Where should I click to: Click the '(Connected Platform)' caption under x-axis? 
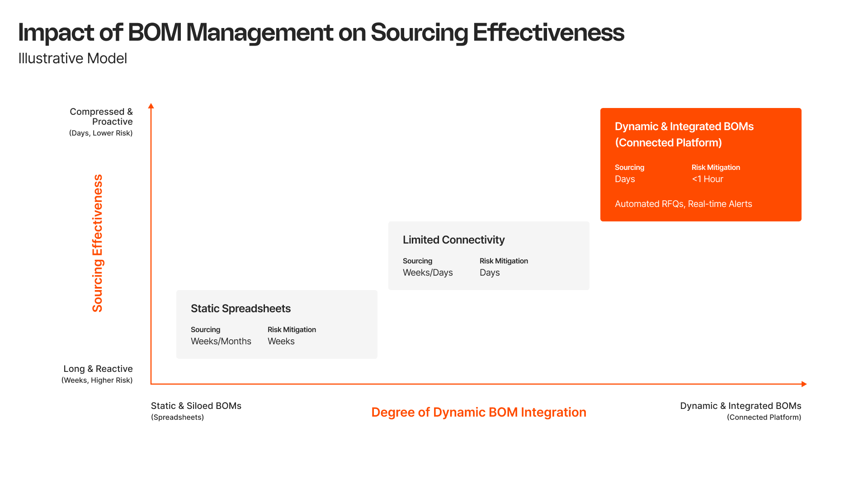pyautogui.click(x=764, y=417)
